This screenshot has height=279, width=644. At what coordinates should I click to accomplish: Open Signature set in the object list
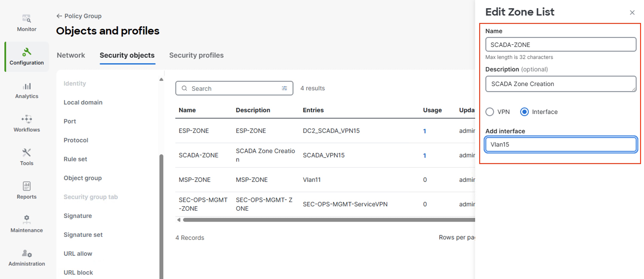point(83,235)
